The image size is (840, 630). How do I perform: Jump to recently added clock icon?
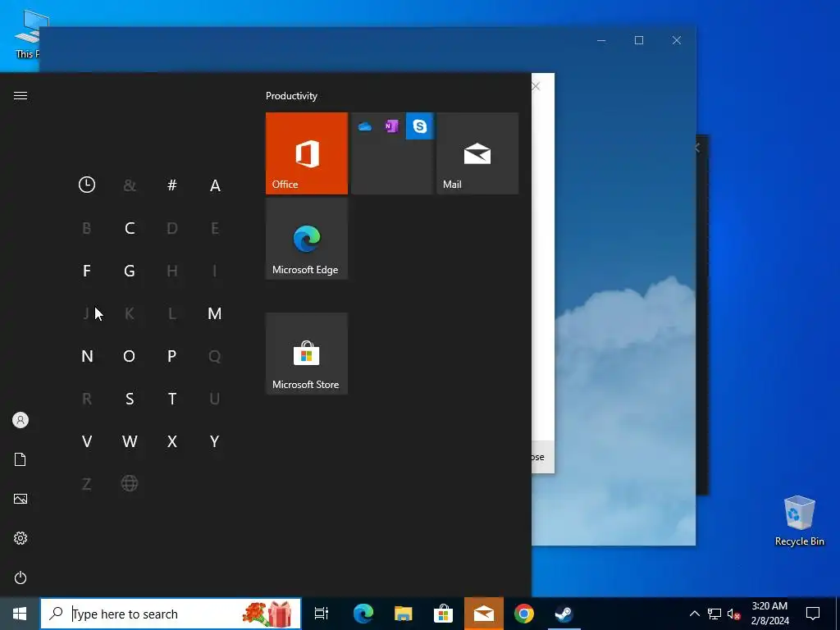(87, 185)
